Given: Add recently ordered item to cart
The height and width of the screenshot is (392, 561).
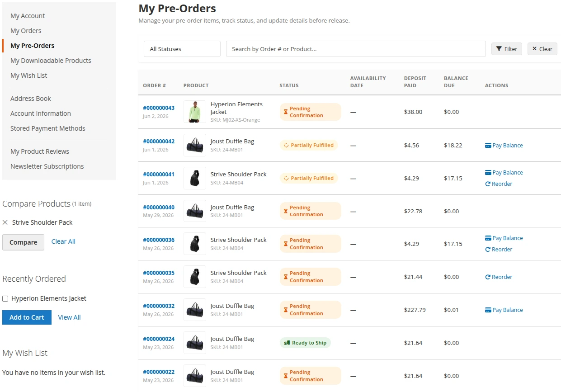Looking at the screenshot, I should 27,317.
